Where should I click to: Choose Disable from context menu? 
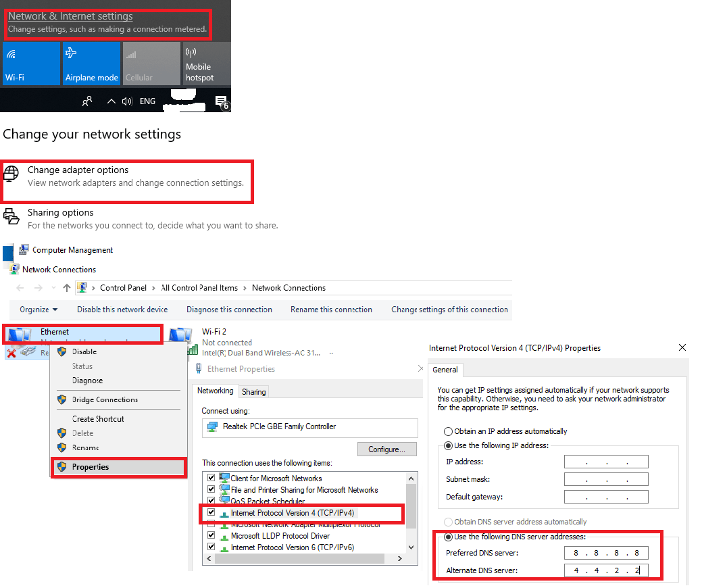click(84, 352)
